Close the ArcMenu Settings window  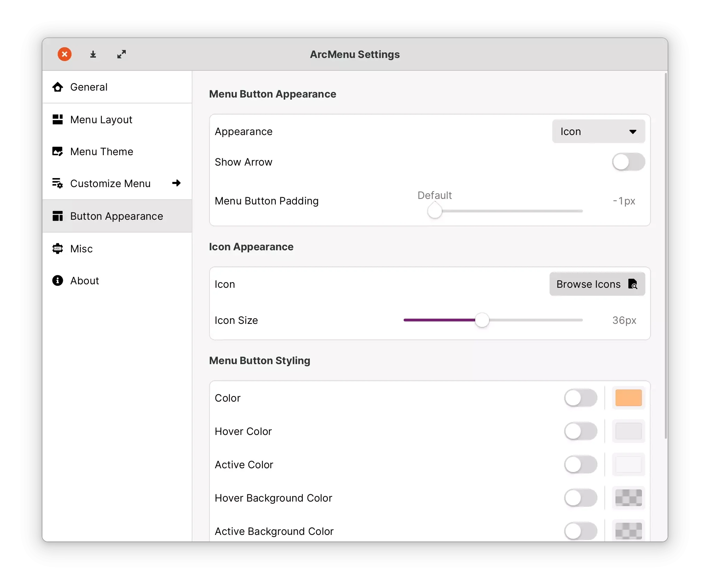click(x=65, y=54)
